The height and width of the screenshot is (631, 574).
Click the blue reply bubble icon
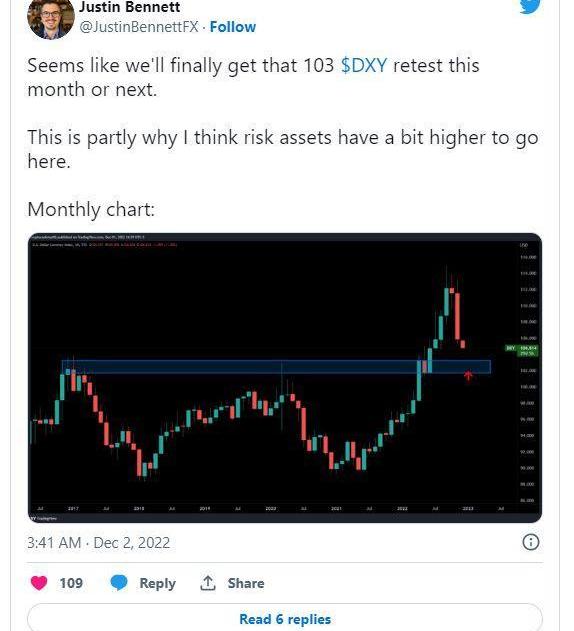pos(119,583)
